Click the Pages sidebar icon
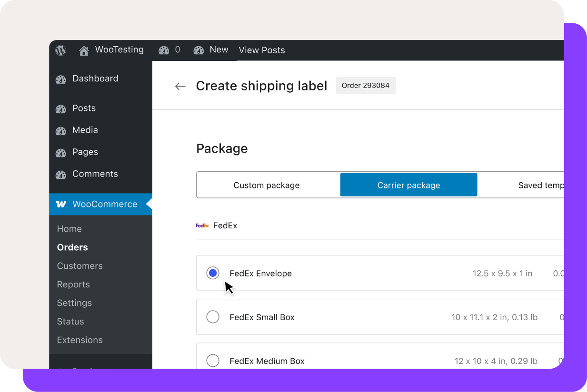Image resolution: width=587 pixels, height=392 pixels. (x=61, y=153)
